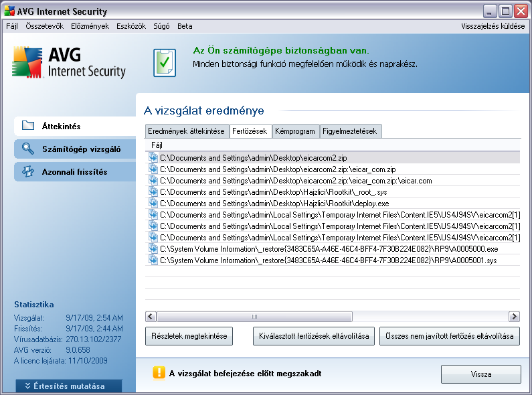The image size is (532, 395).
Task: Select the Fertőzések tab
Action: click(250, 131)
